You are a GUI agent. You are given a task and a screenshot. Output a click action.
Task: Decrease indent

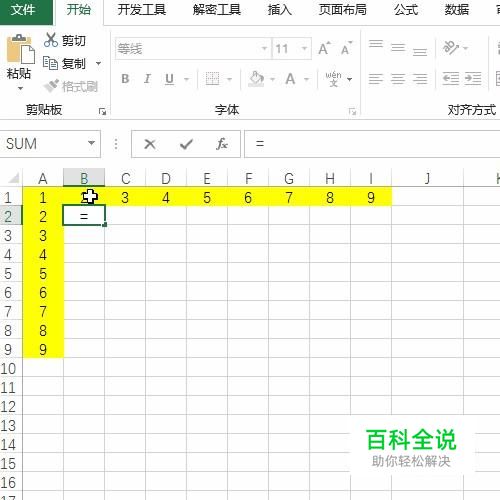(451, 79)
